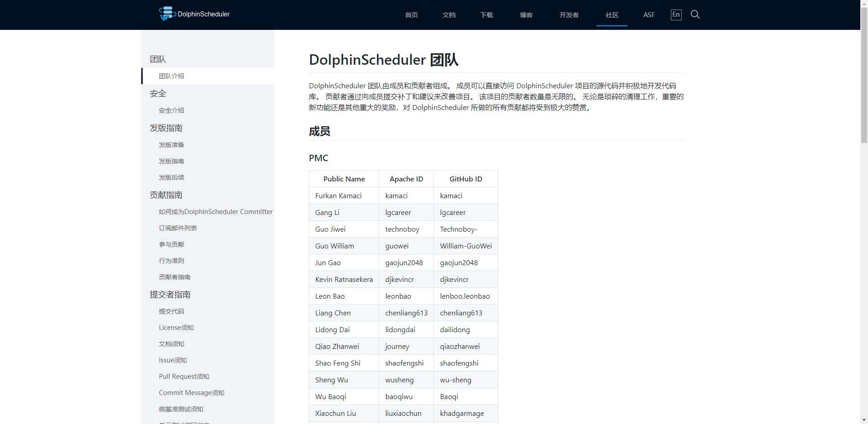This screenshot has height=424, width=868.
Task: Click the lenboo,leonbao cell
Action: (466, 296)
